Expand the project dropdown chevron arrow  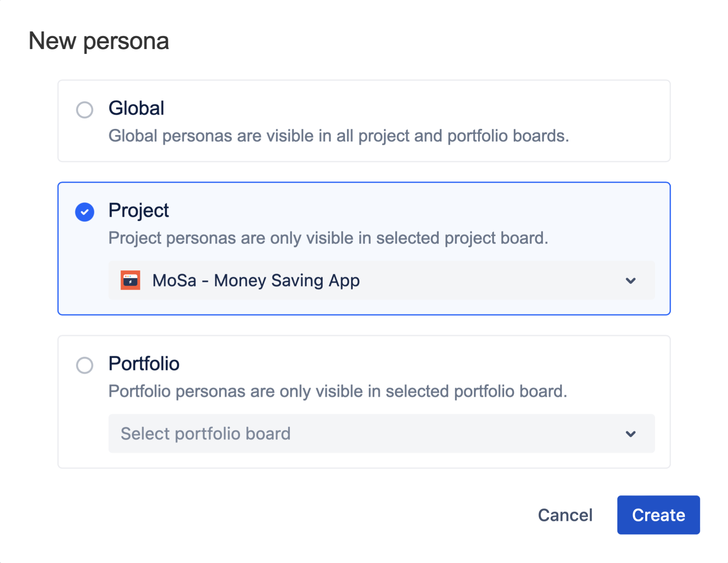pos(630,280)
